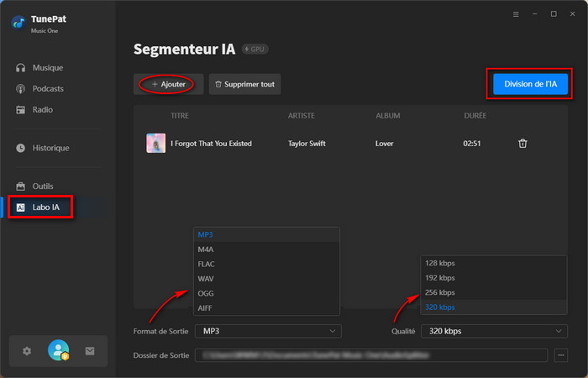588x378 pixels.
Task: Select OGG in format list
Action: [266, 293]
